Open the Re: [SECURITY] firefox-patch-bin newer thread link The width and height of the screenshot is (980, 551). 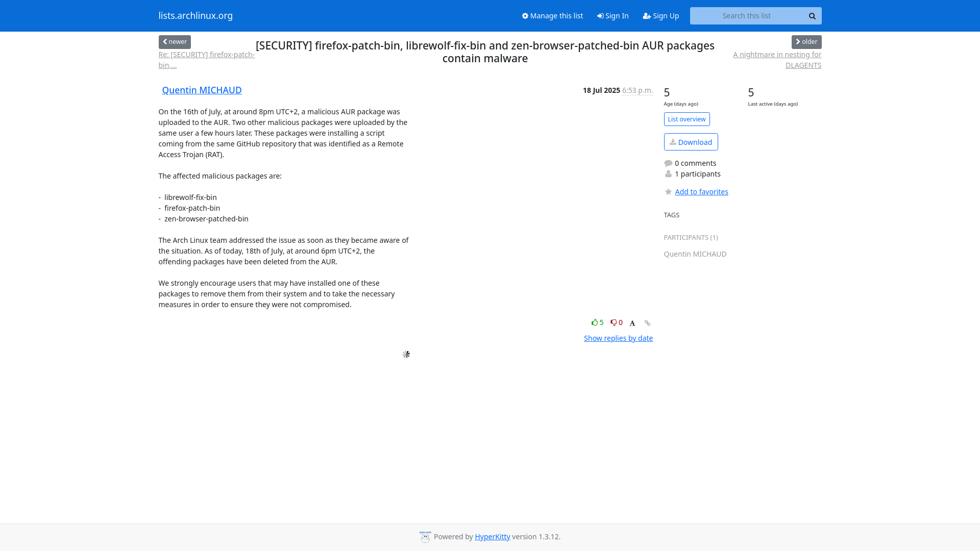click(206, 60)
